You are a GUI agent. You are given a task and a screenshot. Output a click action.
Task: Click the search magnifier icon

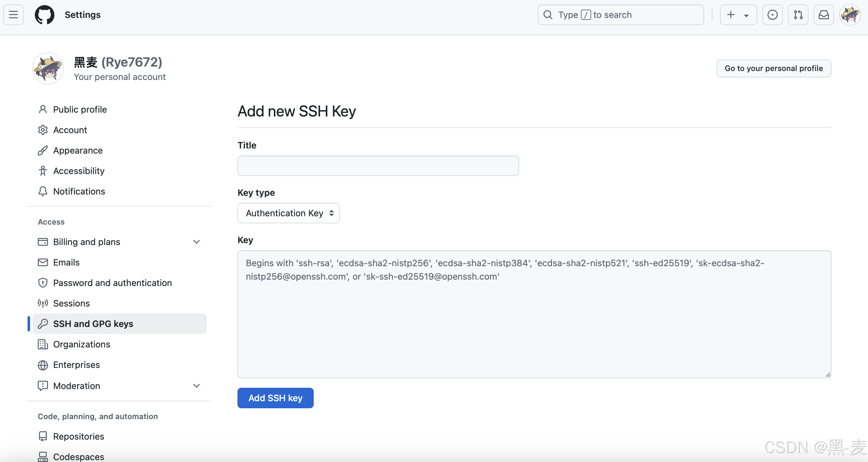548,15
